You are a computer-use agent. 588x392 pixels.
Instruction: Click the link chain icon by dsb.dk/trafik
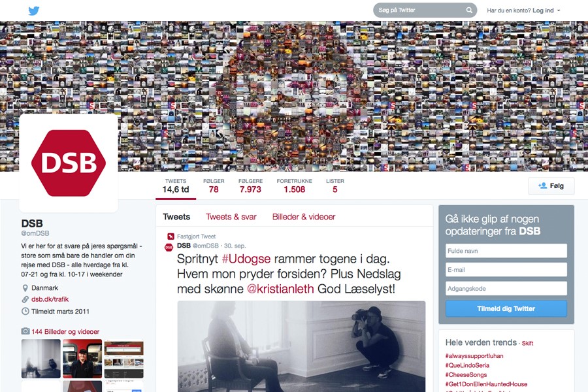tap(25, 299)
